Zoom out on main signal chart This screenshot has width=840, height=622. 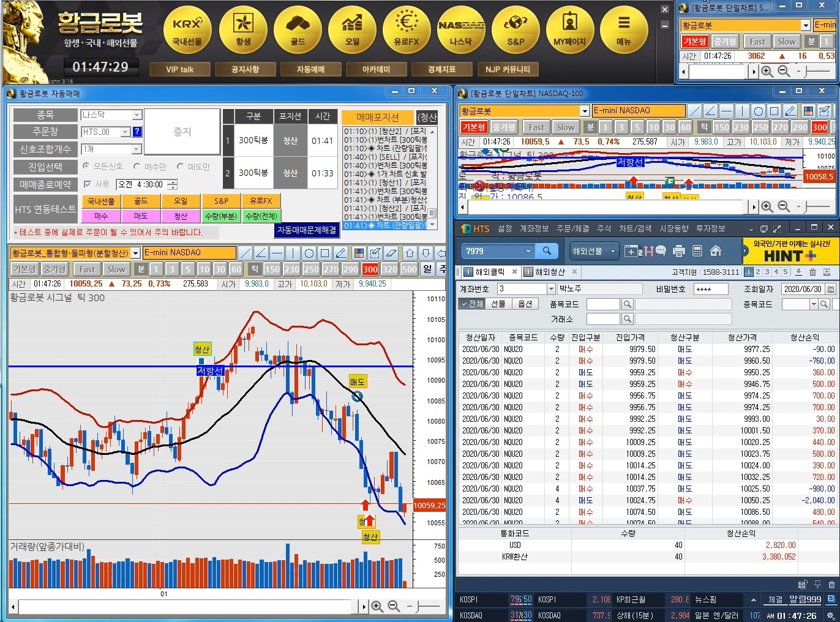click(394, 606)
